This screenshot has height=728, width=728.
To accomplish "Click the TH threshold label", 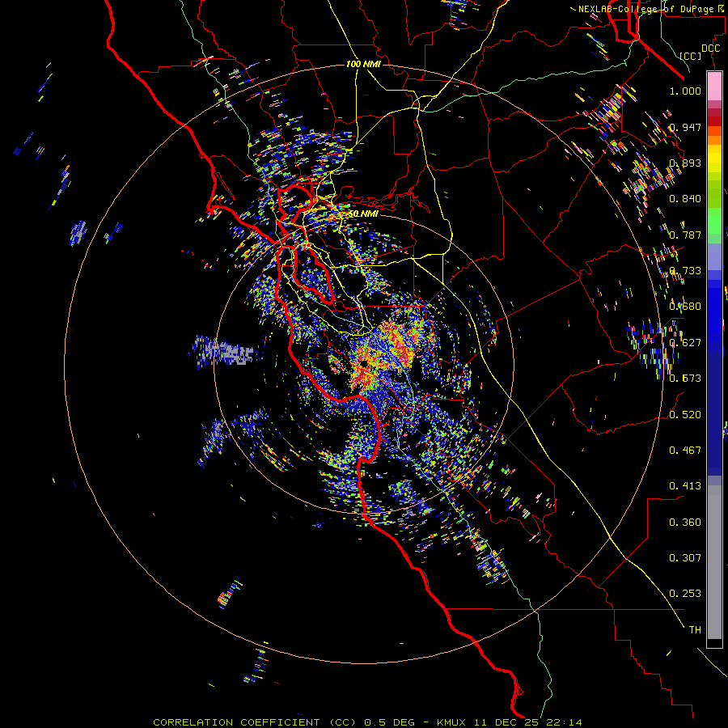I will (x=695, y=630).
